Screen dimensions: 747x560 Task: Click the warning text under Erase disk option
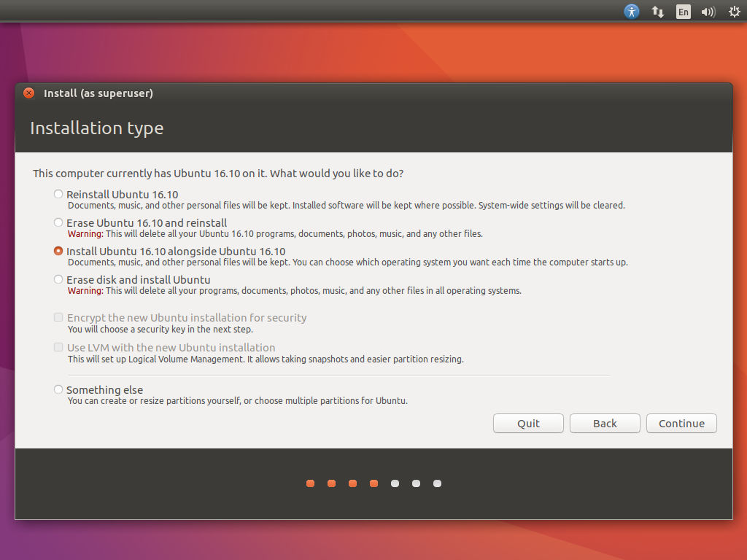pyautogui.click(x=295, y=291)
